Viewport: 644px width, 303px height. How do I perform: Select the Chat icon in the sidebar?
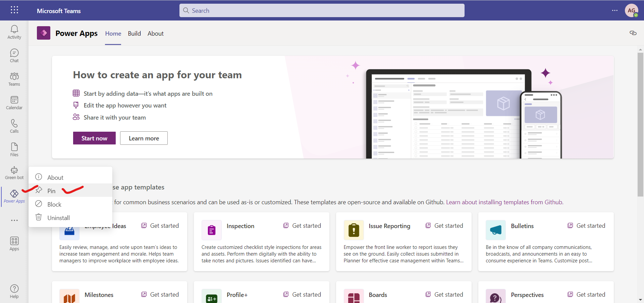[x=14, y=55]
